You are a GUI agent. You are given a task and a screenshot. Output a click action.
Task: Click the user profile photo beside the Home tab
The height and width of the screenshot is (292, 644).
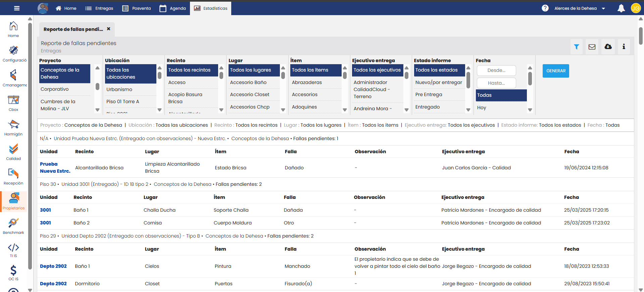pyautogui.click(x=43, y=8)
